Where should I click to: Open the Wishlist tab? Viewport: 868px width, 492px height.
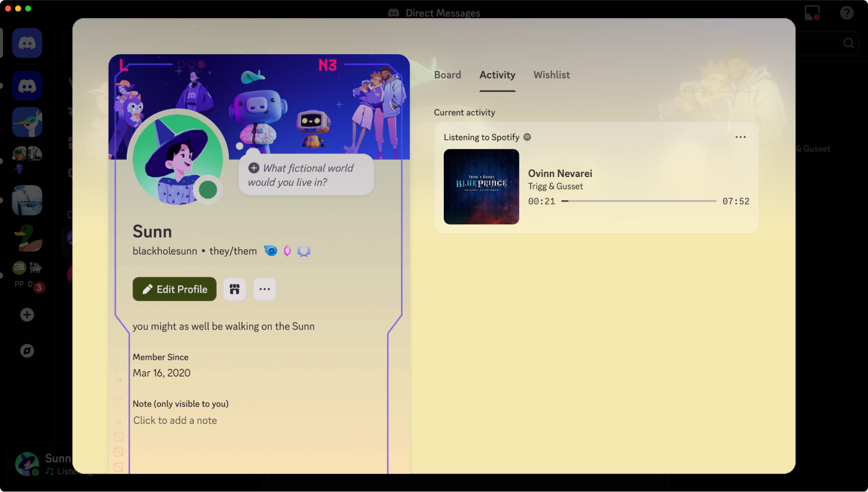(x=551, y=75)
